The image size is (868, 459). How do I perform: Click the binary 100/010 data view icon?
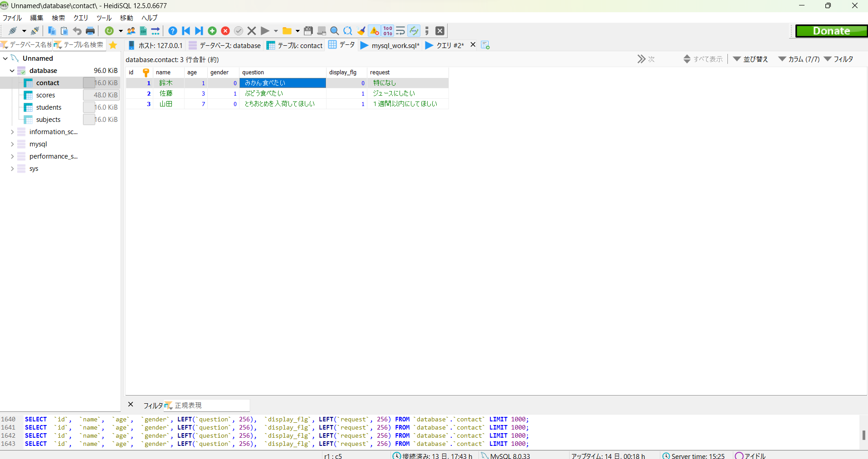click(388, 30)
